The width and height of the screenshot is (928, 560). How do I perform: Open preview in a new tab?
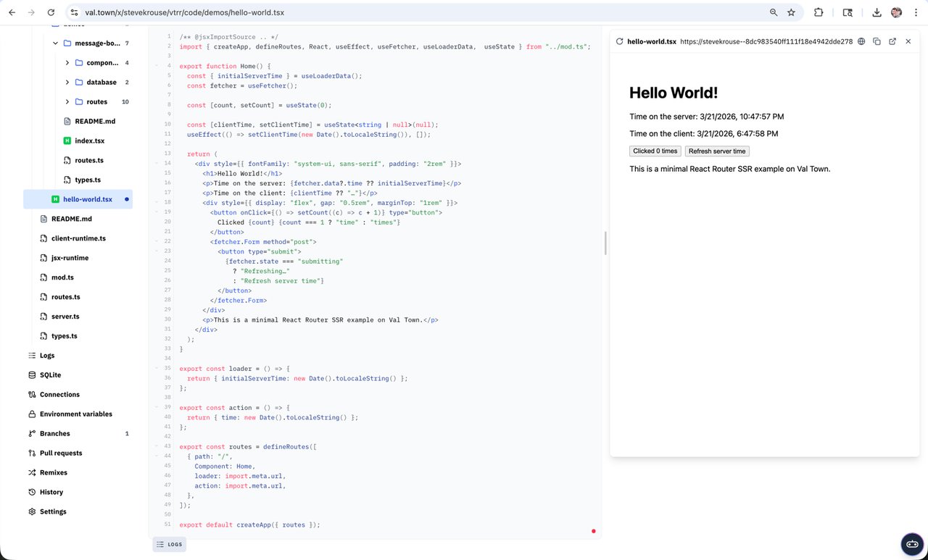[x=892, y=41]
